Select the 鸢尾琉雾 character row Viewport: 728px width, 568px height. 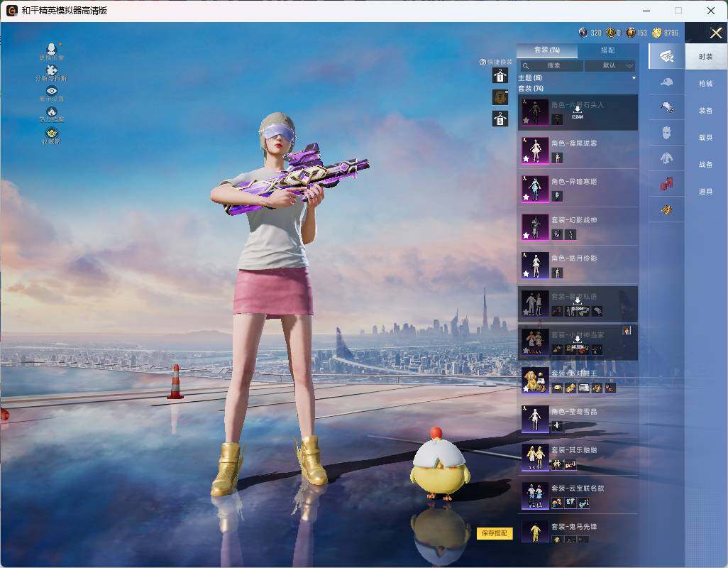pyautogui.click(x=578, y=151)
